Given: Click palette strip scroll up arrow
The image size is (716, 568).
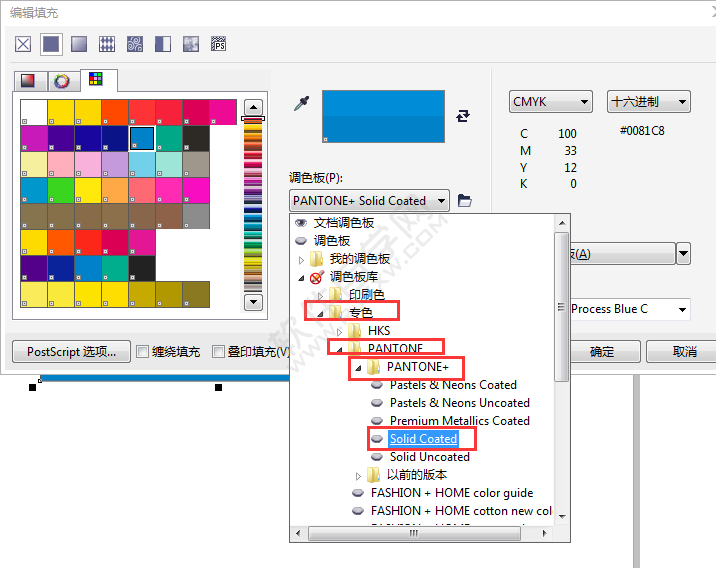Looking at the screenshot, I should click(x=253, y=108).
